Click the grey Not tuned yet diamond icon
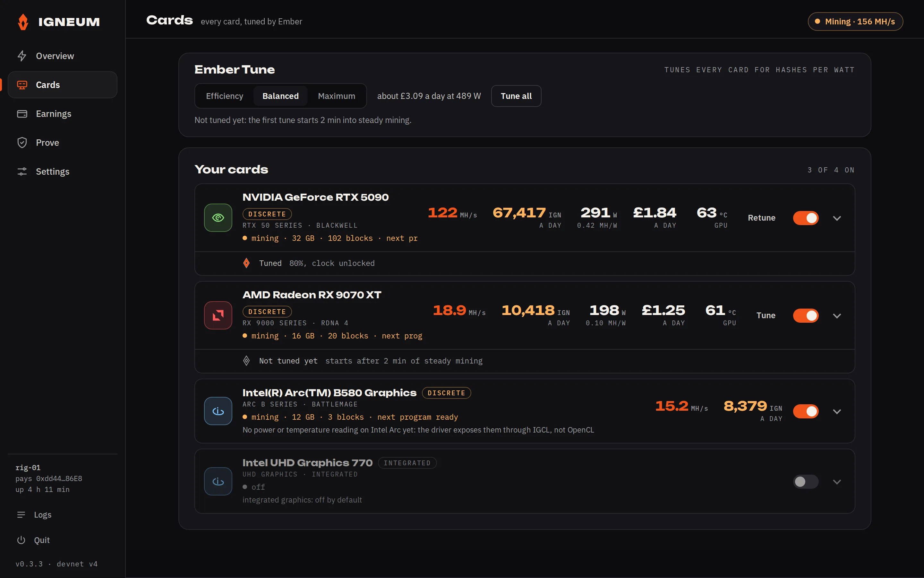Screen dimensions: 924x578 click(246, 361)
